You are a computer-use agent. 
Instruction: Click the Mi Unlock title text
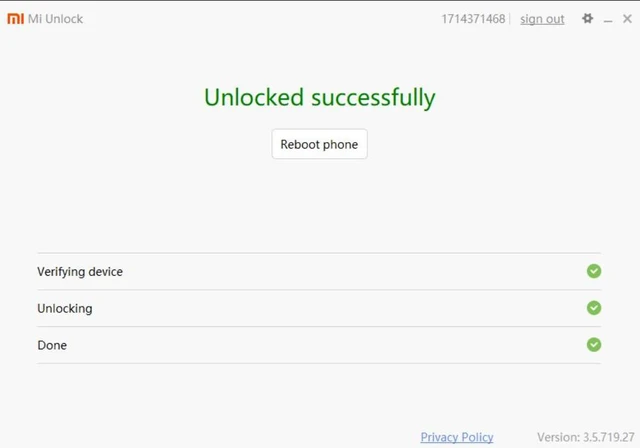(x=55, y=19)
